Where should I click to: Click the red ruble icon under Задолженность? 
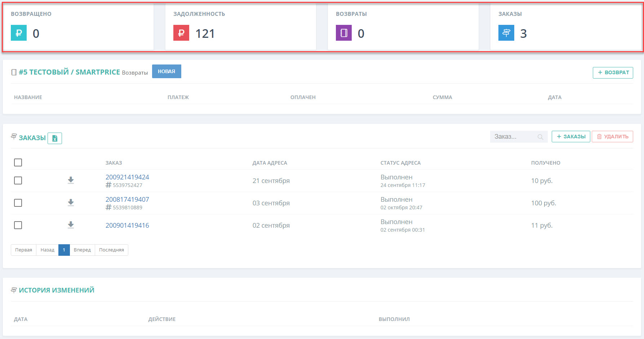[x=181, y=33]
